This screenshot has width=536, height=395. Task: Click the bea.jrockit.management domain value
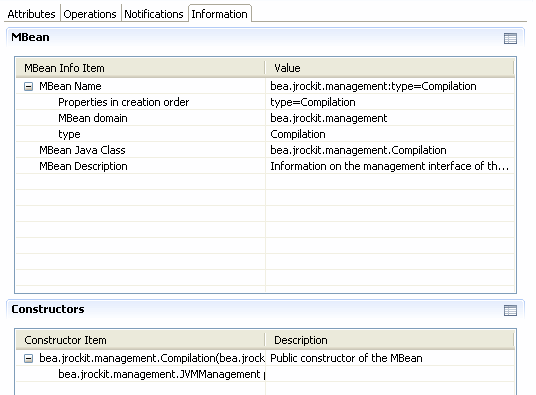point(329,118)
